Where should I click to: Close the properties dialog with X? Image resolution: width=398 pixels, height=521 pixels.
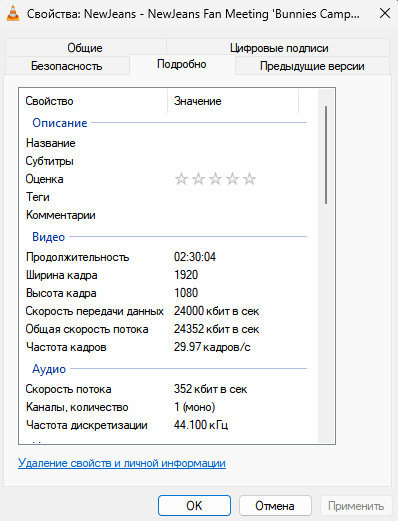pyautogui.click(x=385, y=14)
